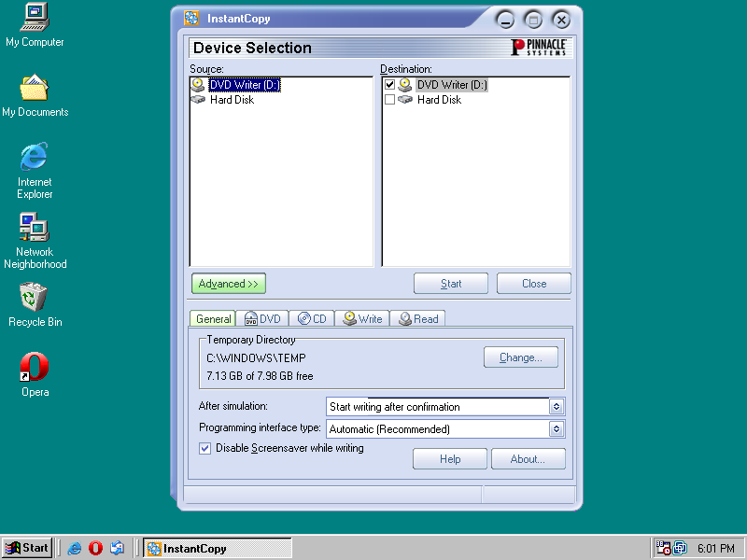The image size is (747, 560).
Task: Launch Internet Explorer from quick launch bar
Action: [75, 549]
